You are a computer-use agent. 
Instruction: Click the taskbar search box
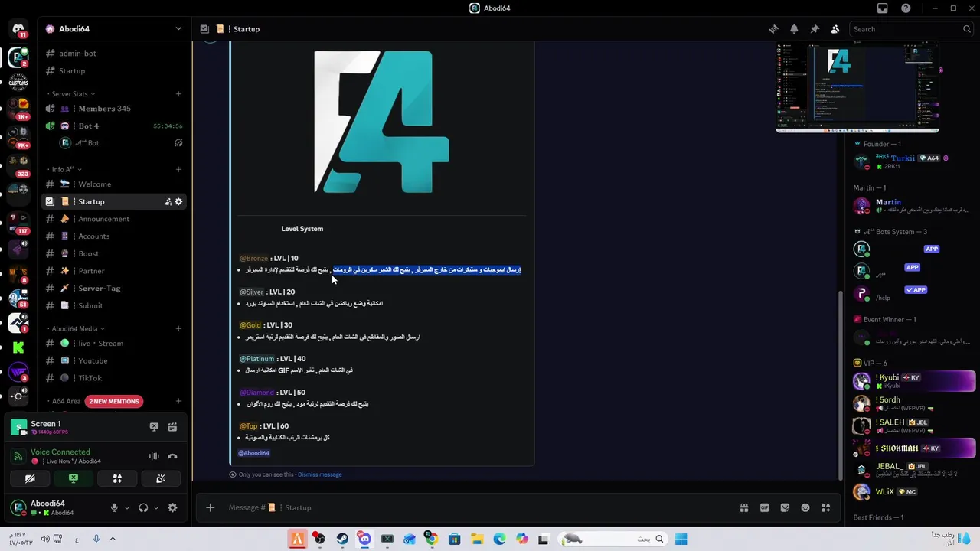coord(612,539)
